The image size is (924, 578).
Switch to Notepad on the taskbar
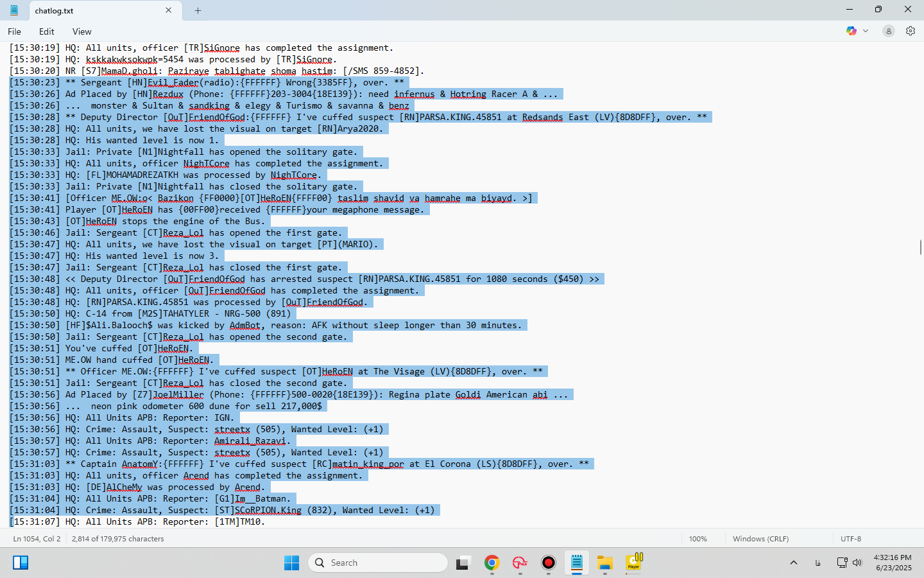tap(576, 563)
